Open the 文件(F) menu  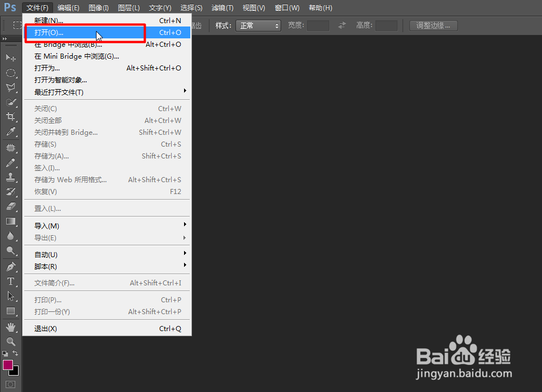37,7
